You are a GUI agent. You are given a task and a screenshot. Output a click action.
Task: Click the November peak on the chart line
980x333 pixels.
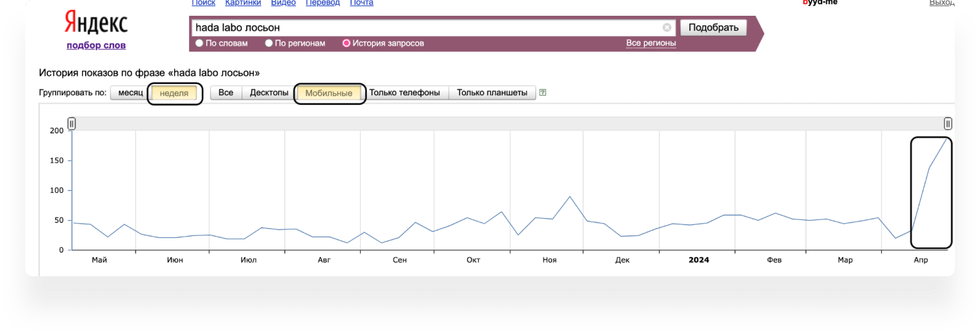point(570,196)
